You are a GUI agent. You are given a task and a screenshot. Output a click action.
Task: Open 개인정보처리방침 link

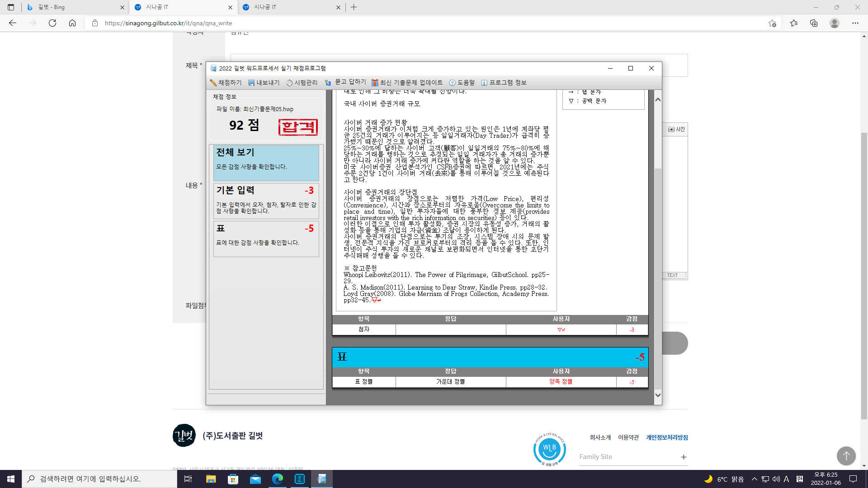tap(666, 437)
